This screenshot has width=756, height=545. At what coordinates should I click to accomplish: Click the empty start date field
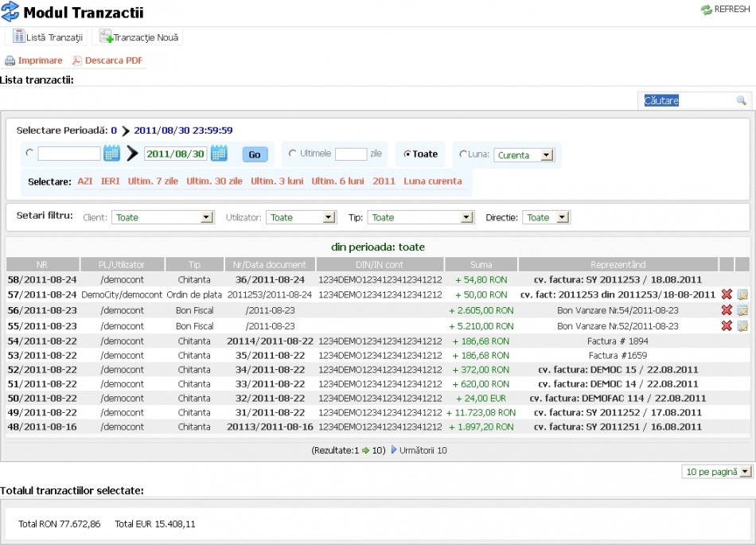[x=69, y=154]
